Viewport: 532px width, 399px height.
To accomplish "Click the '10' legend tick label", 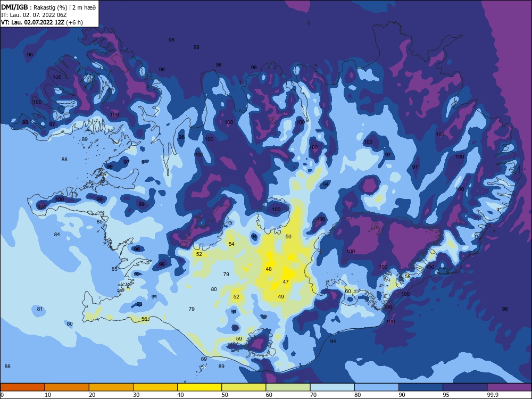I will [x=48, y=395].
